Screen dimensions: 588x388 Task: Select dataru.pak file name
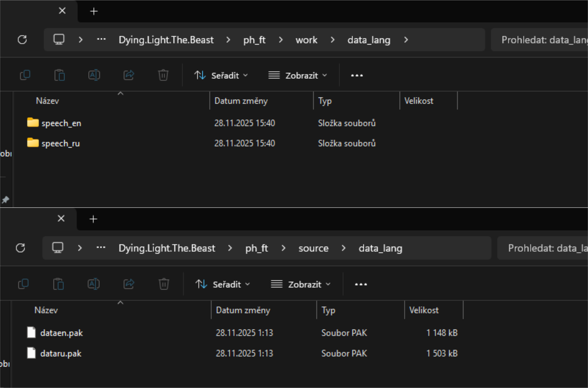(x=61, y=353)
